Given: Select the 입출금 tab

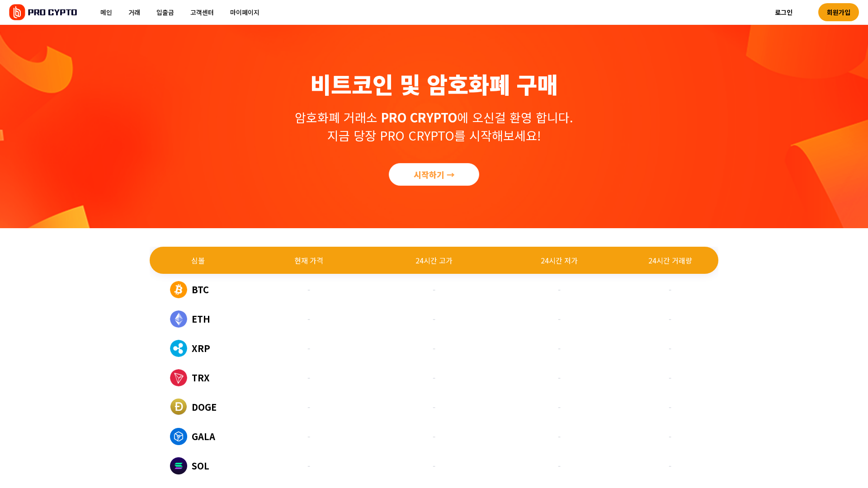Looking at the screenshot, I should (165, 12).
